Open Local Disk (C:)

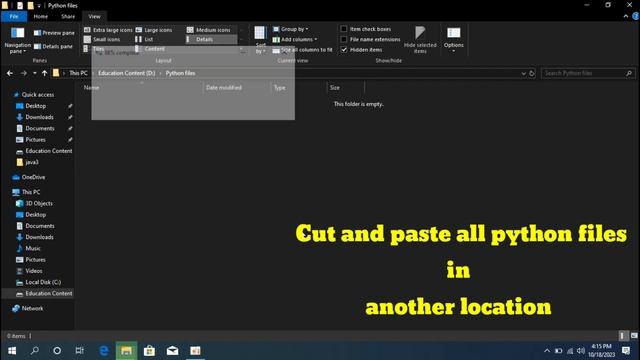point(43,282)
